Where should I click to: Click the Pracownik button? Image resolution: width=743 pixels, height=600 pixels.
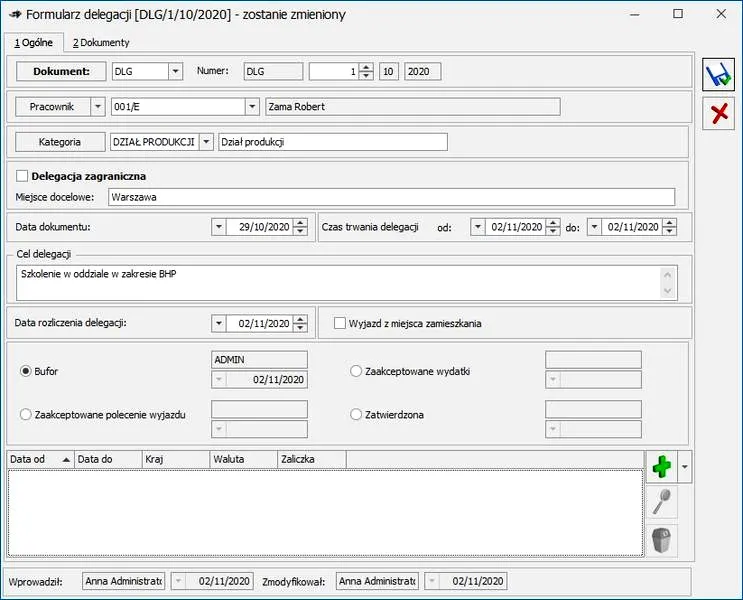pos(52,107)
